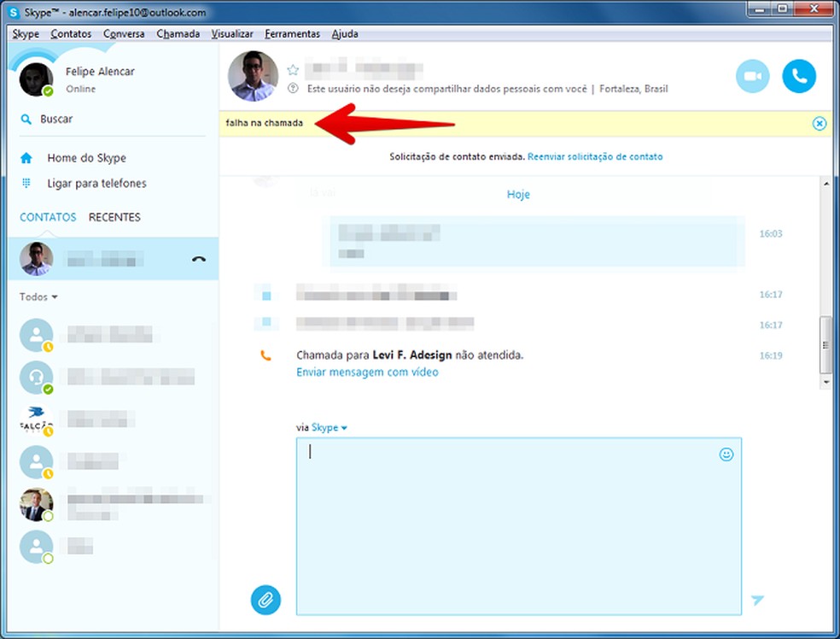Viewport: 840px width, 639px height.
Task: Click hang-up icon on selected contact
Action: click(199, 260)
